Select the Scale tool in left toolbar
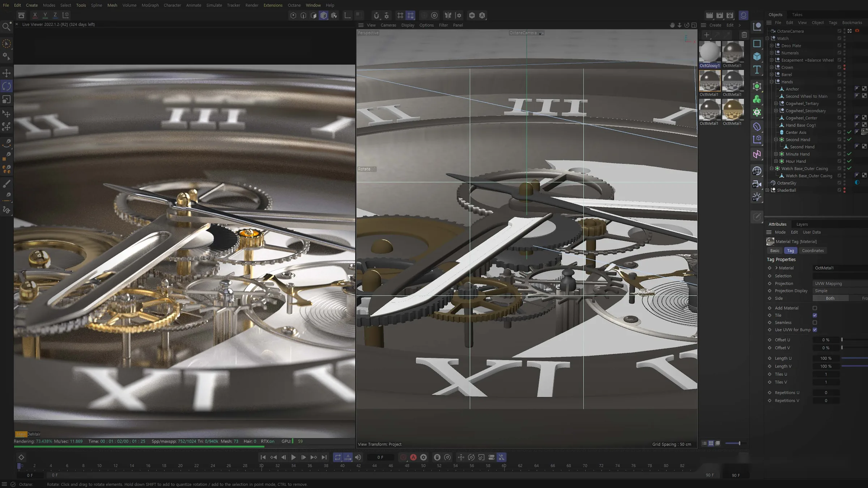The width and height of the screenshot is (868, 488). (x=7, y=99)
